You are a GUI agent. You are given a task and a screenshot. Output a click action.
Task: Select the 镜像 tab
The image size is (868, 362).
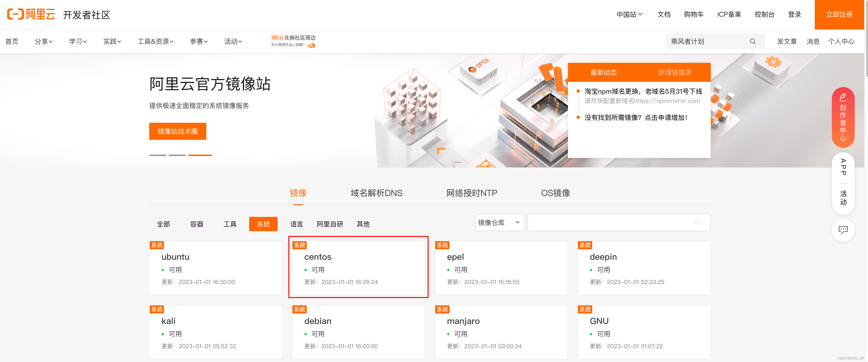coord(298,193)
